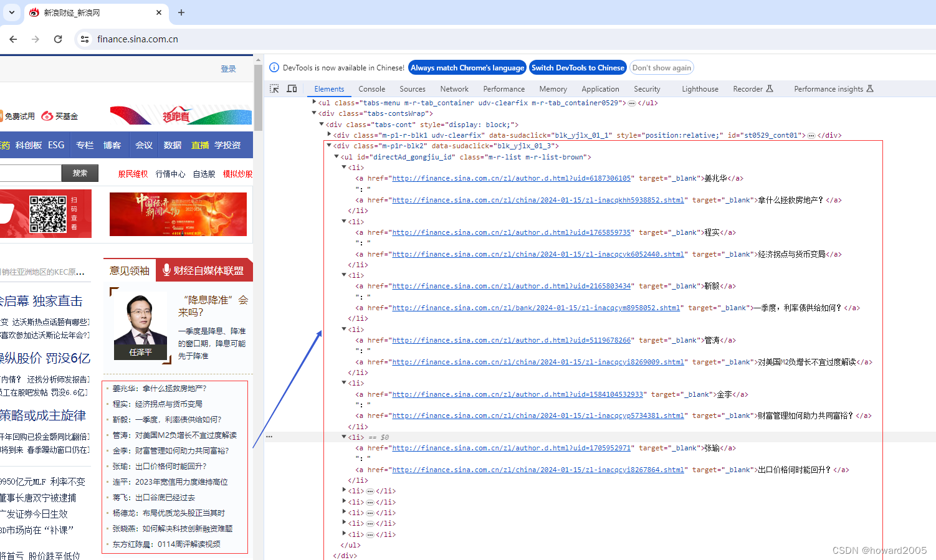The height and width of the screenshot is (560, 936).
Task: Close the 新浪财经 browser tab
Action: pos(159,12)
